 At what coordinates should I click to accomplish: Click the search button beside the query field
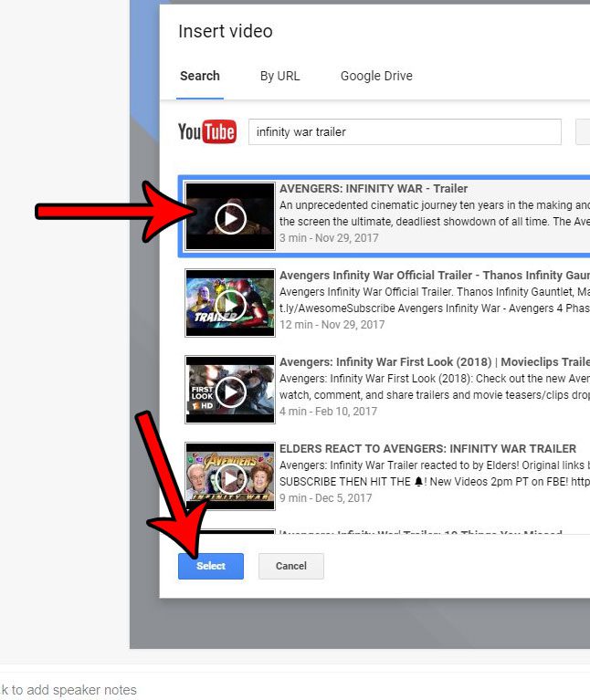pos(583,131)
